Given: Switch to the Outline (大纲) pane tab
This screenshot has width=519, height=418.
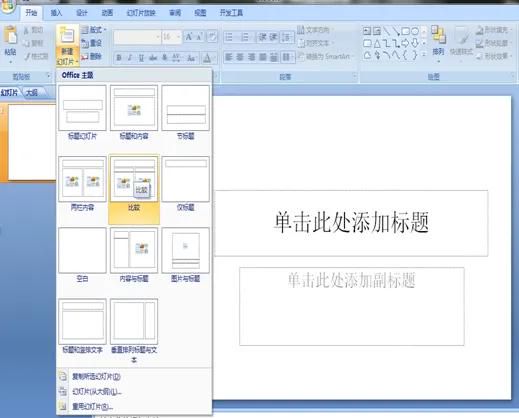Looking at the screenshot, I should click(32, 92).
